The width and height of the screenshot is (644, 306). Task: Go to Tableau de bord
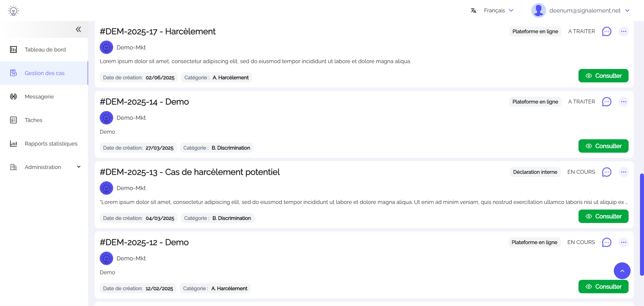click(45, 50)
